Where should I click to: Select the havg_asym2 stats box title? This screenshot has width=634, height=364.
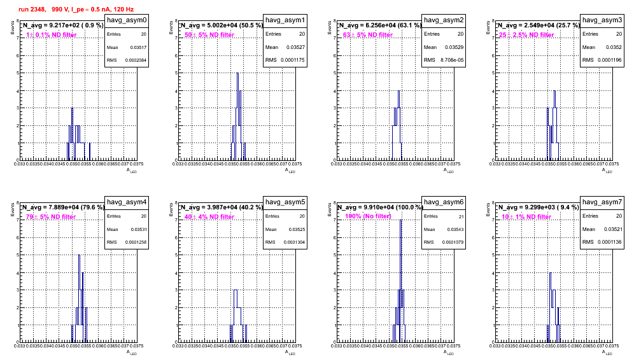(444, 20)
